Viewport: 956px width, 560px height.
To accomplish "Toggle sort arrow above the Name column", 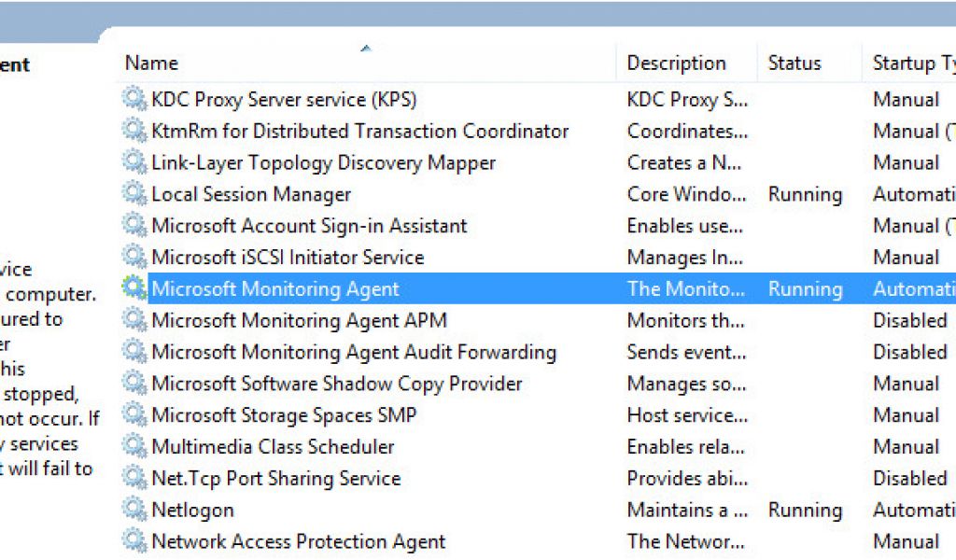I will [x=366, y=48].
